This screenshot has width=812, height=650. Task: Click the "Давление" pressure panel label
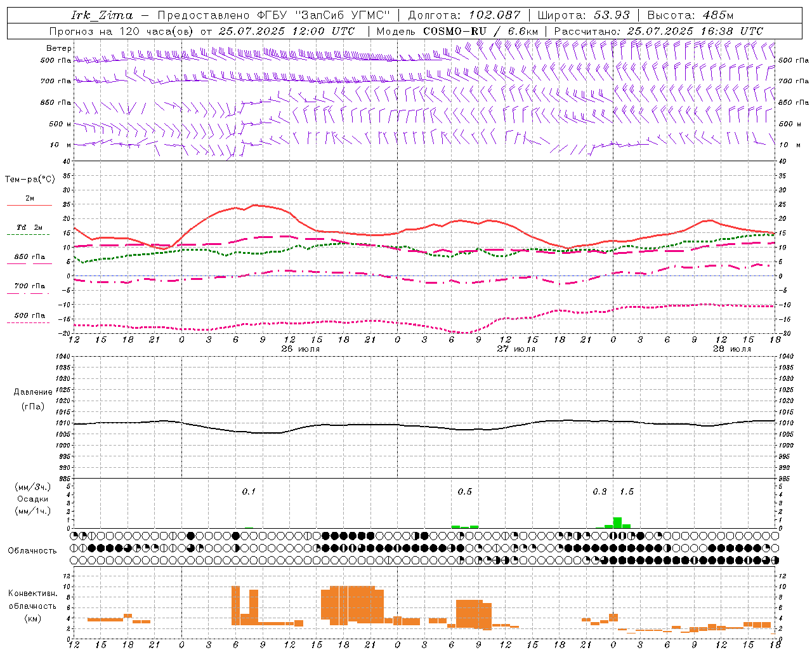[x=33, y=392]
